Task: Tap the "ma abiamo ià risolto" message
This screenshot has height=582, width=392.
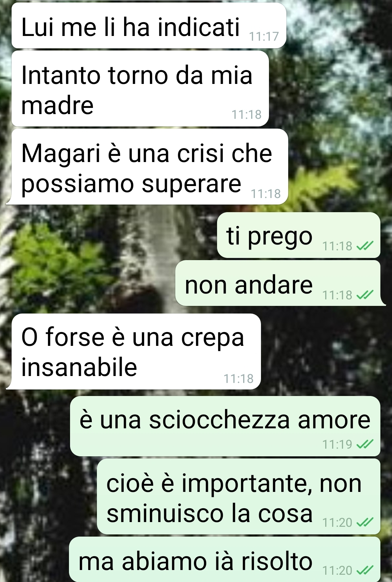Action: 225,559
